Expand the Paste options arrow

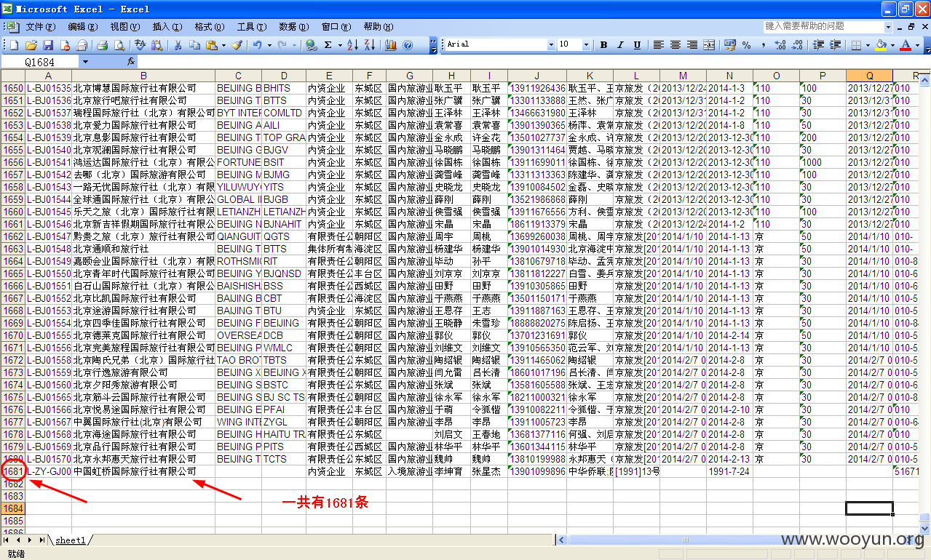[x=222, y=45]
